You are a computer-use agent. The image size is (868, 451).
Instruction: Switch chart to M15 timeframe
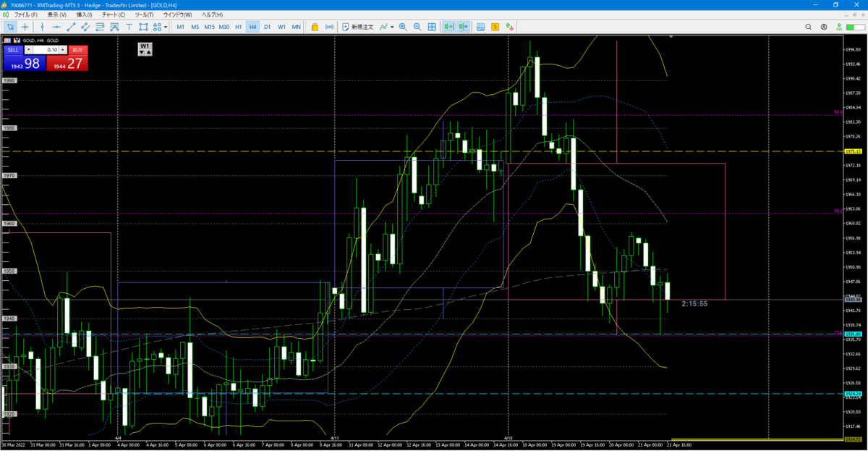coord(209,27)
